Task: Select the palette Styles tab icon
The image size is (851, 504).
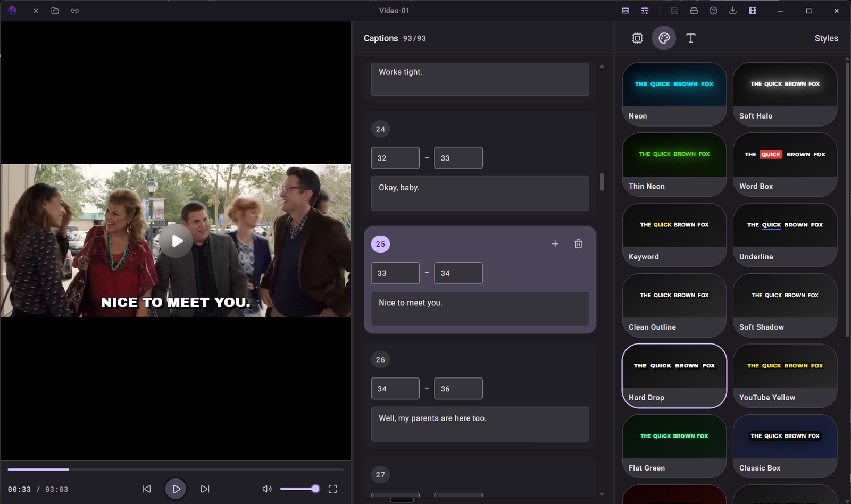Action: coord(664,38)
